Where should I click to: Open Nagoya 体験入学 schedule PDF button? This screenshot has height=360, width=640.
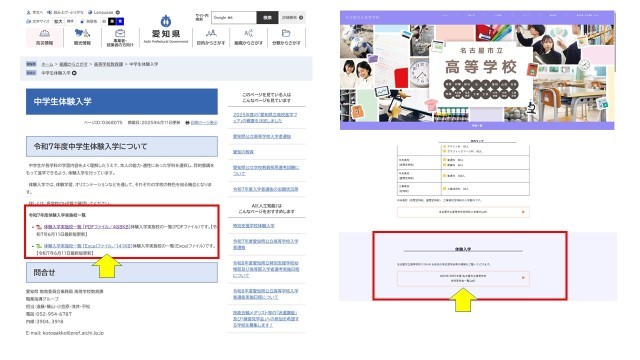pyautogui.click(x=463, y=278)
